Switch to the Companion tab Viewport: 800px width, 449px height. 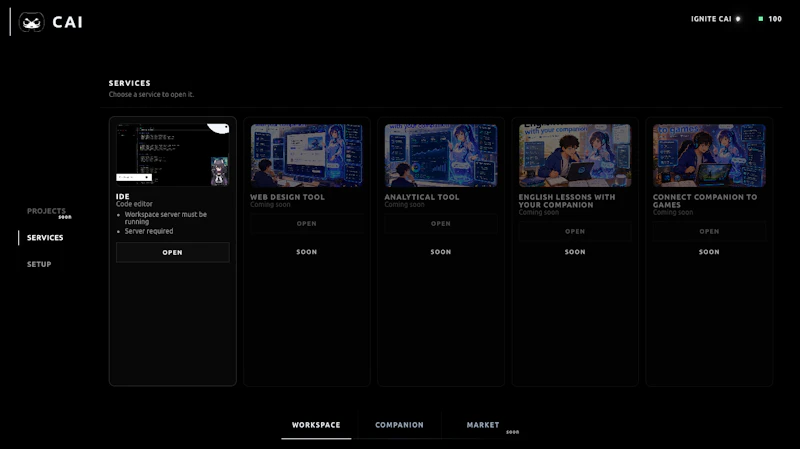[399, 425]
